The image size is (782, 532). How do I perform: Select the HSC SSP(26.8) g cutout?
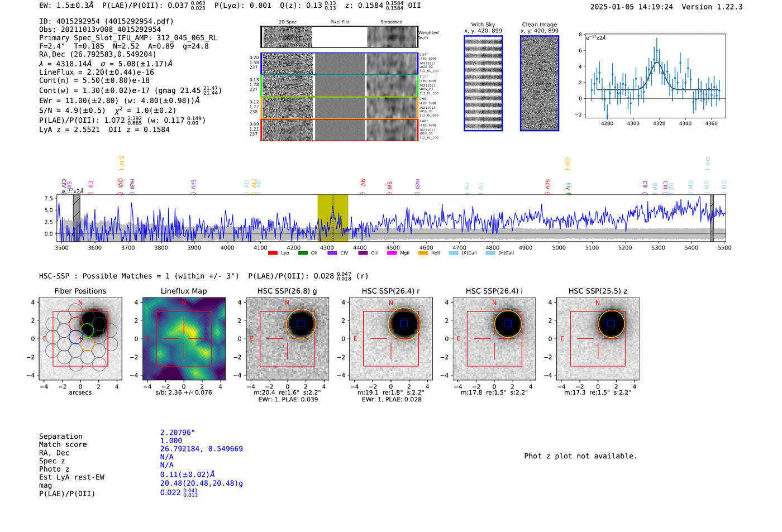coord(287,339)
